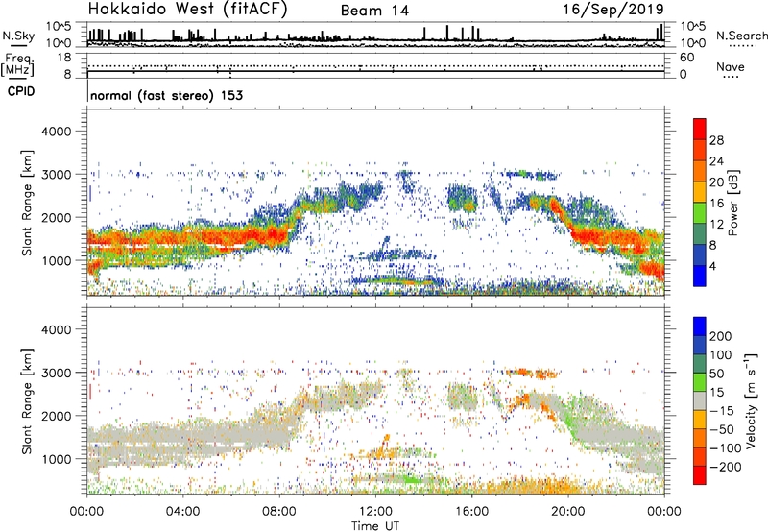Click the 'N.Sky' legend label

coord(18,36)
